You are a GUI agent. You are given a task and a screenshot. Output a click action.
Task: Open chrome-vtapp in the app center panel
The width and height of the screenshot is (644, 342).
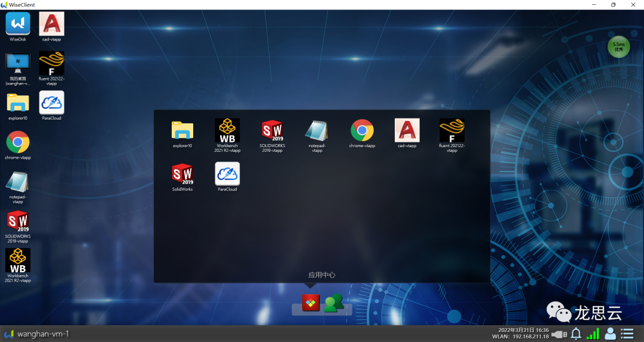362,130
